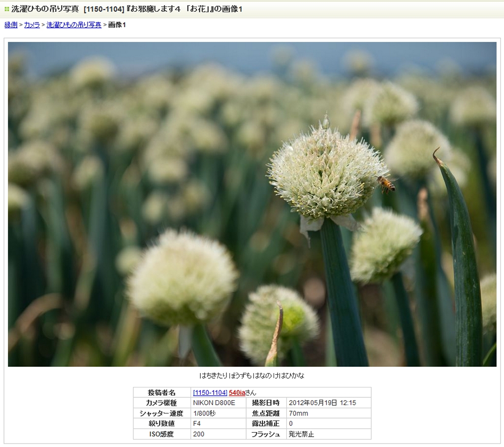The width and height of the screenshot is (504, 447).
Task: Open the [1150-1104] post link
Action: click(210, 392)
